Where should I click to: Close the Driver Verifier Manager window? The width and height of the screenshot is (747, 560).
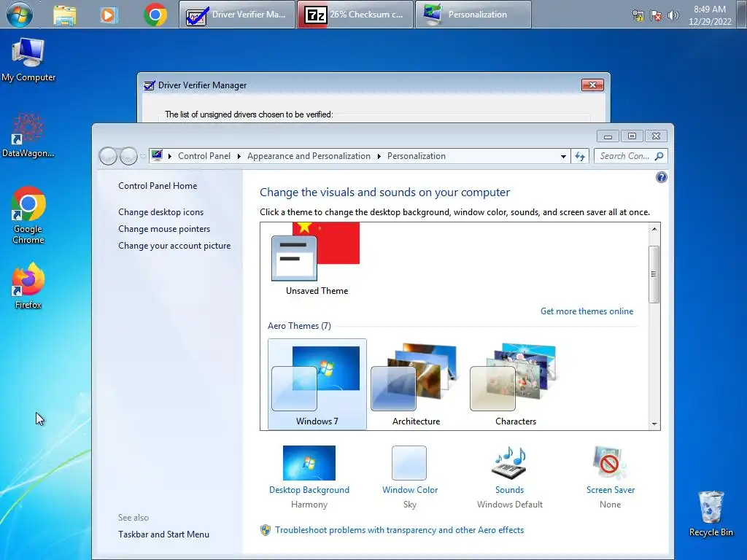click(x=592, y=85)
